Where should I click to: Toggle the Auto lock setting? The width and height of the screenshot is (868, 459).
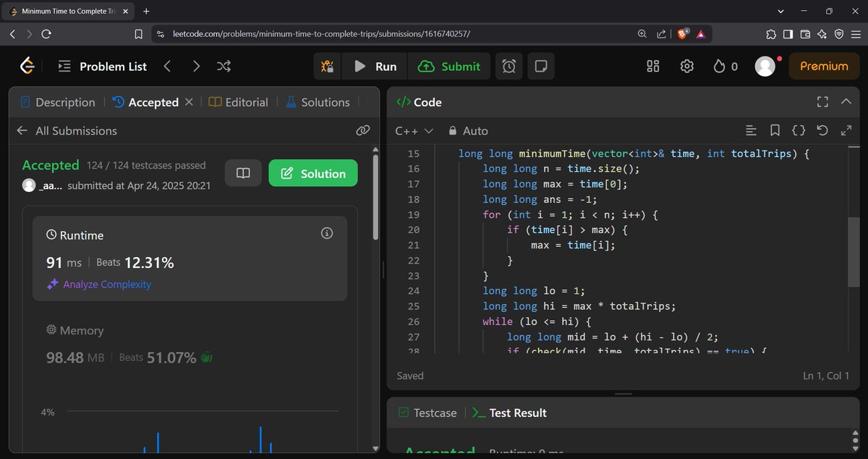pos(468,131)
